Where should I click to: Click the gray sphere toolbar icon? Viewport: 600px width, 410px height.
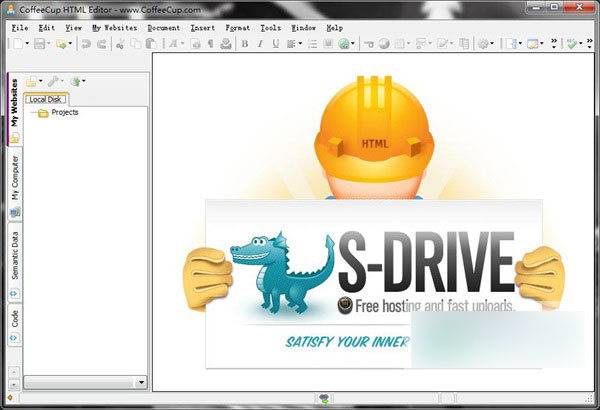pyautogui.click(x=384, y=44)
